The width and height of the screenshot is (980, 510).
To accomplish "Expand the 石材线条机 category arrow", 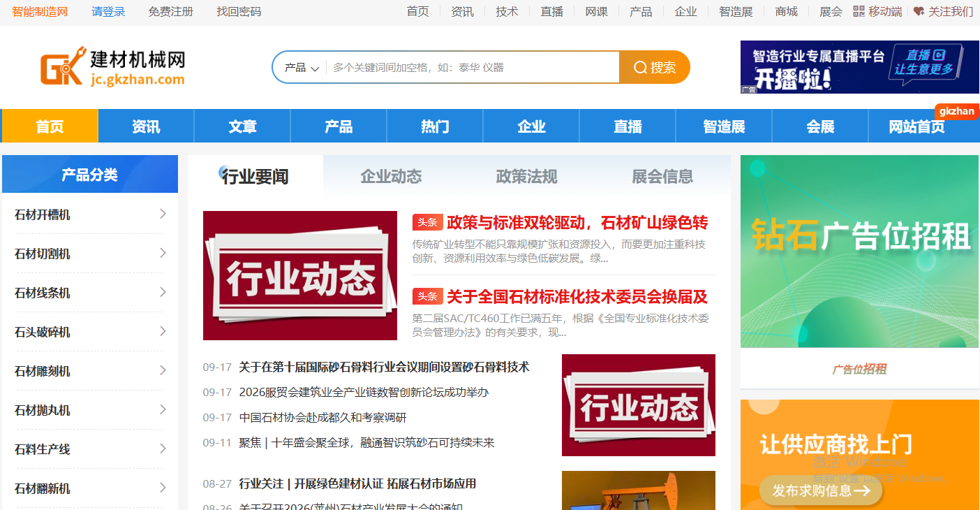I will coord(163,292).
